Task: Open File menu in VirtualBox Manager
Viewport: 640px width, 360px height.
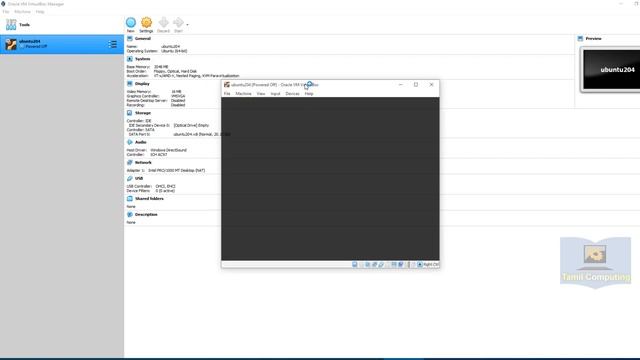Action: [x=6, y=11]
